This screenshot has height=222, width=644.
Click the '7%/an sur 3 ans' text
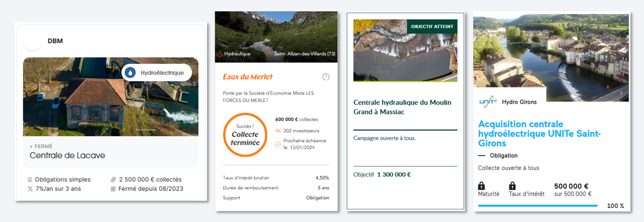[58, 189]
